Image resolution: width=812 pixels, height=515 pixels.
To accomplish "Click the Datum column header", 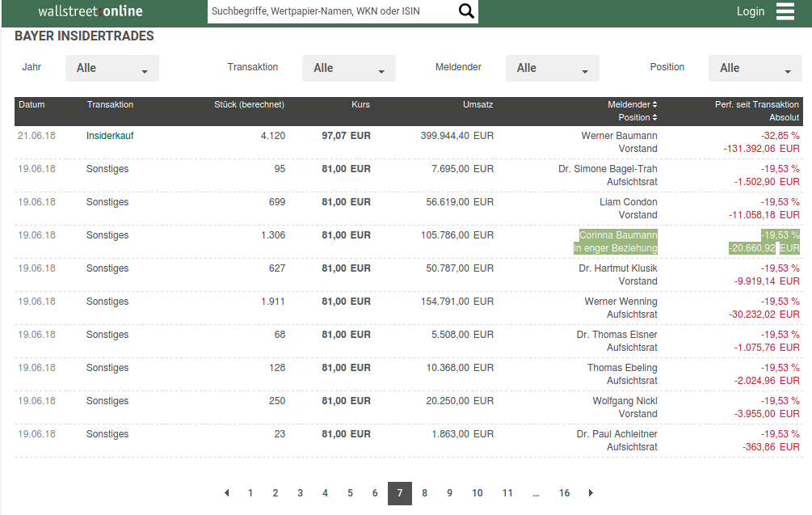I will point(32,104).
